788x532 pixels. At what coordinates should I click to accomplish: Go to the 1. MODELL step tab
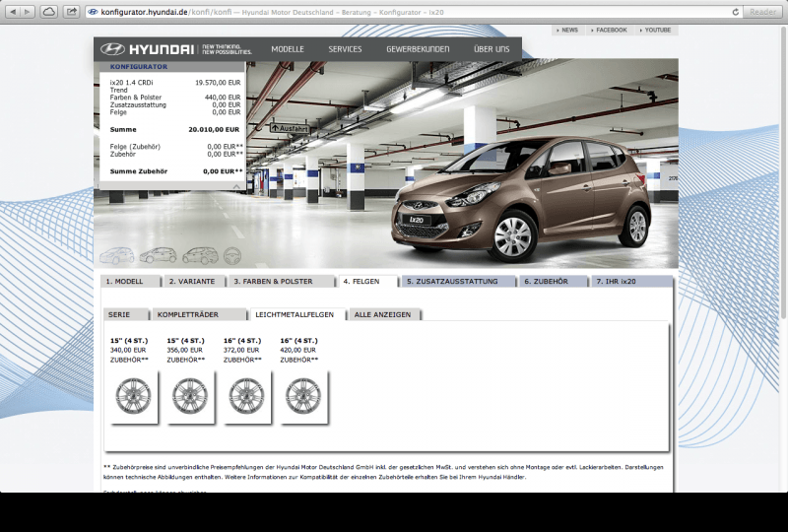click(131, 281)
